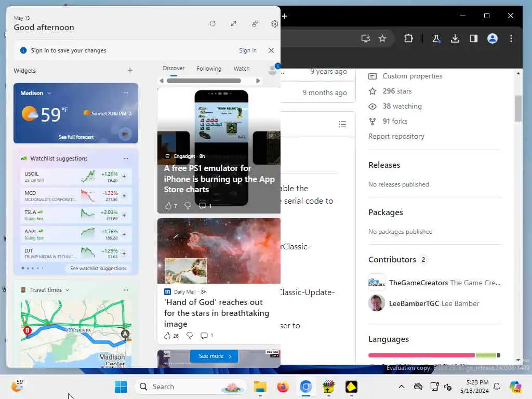Click right arrow of feed tab scrollbar
This screenshot has height=399, width=532.
[258, 81]
